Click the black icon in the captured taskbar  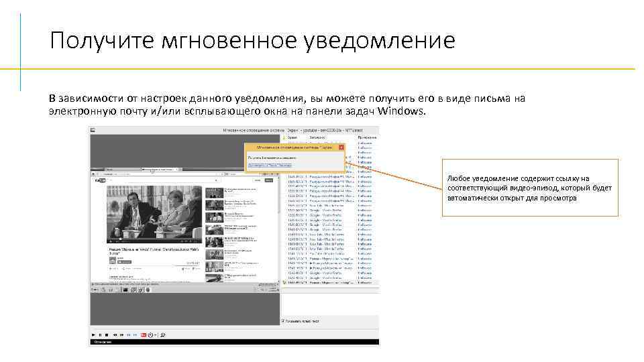[x=125, y=290]
